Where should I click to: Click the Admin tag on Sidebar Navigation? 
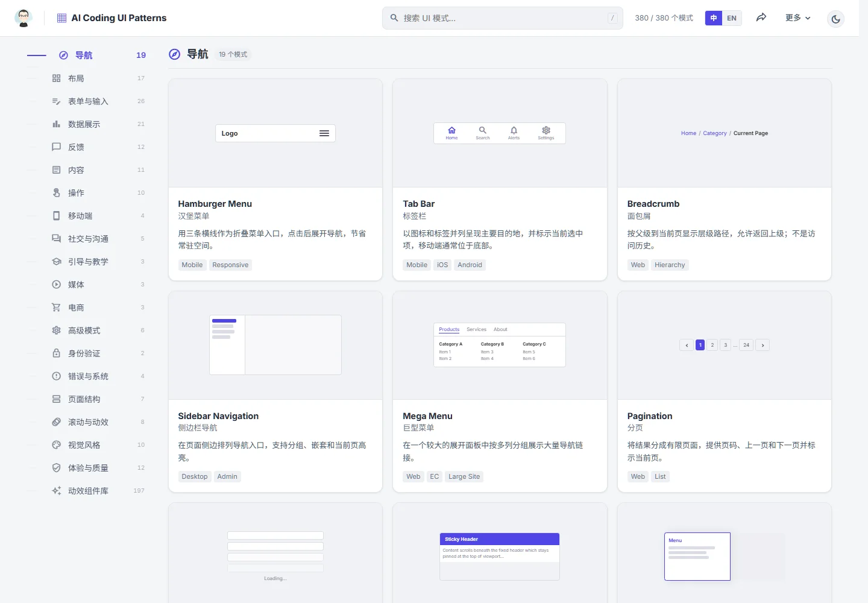227,476
